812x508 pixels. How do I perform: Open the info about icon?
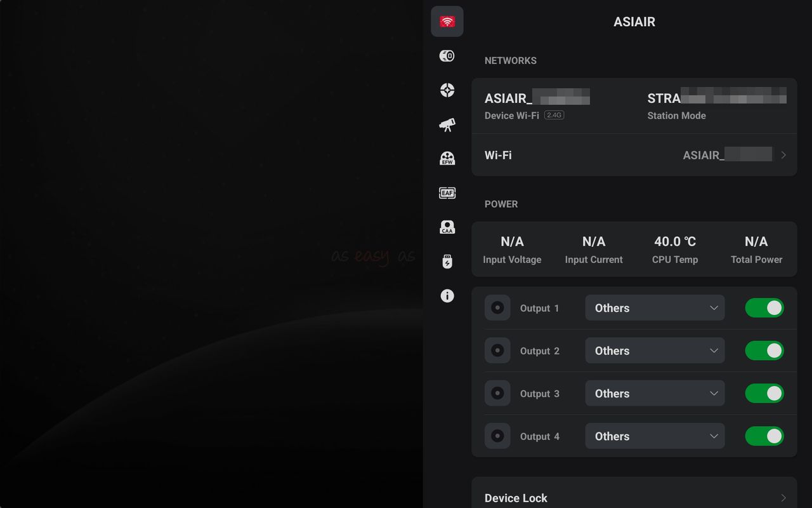[x=447, y=296]
